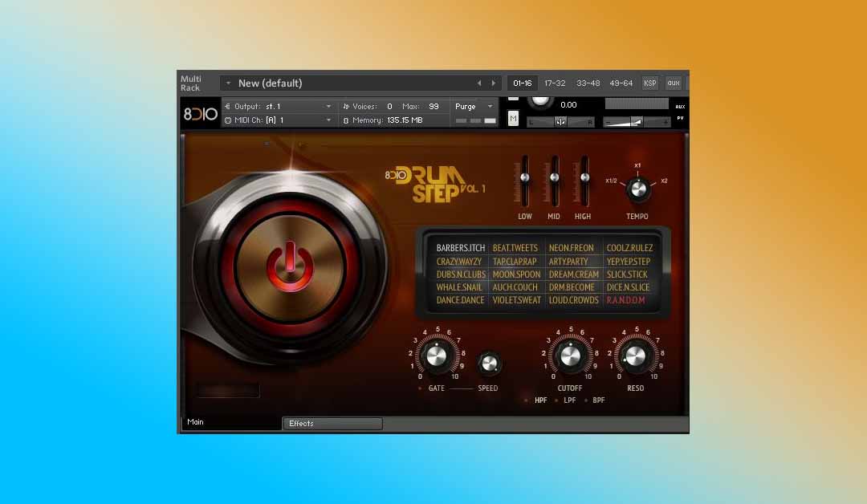Select the DICE.N.SLICE pattern

click(628, 287)
